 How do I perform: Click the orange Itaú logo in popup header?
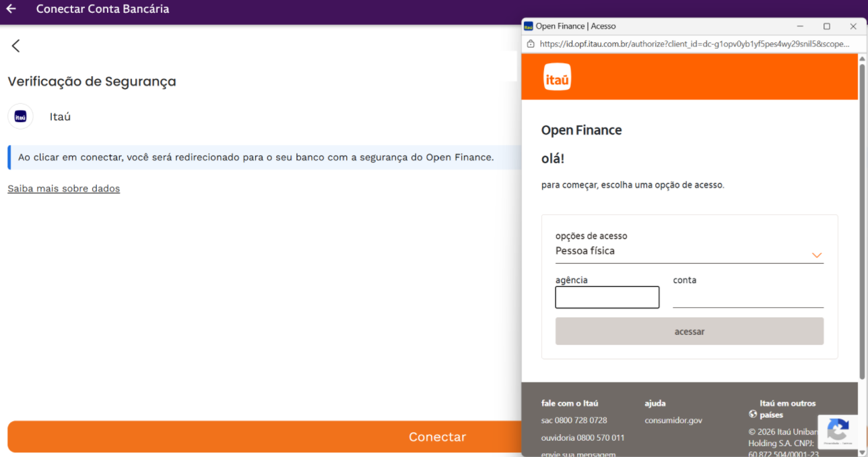(x=557, y=77)
